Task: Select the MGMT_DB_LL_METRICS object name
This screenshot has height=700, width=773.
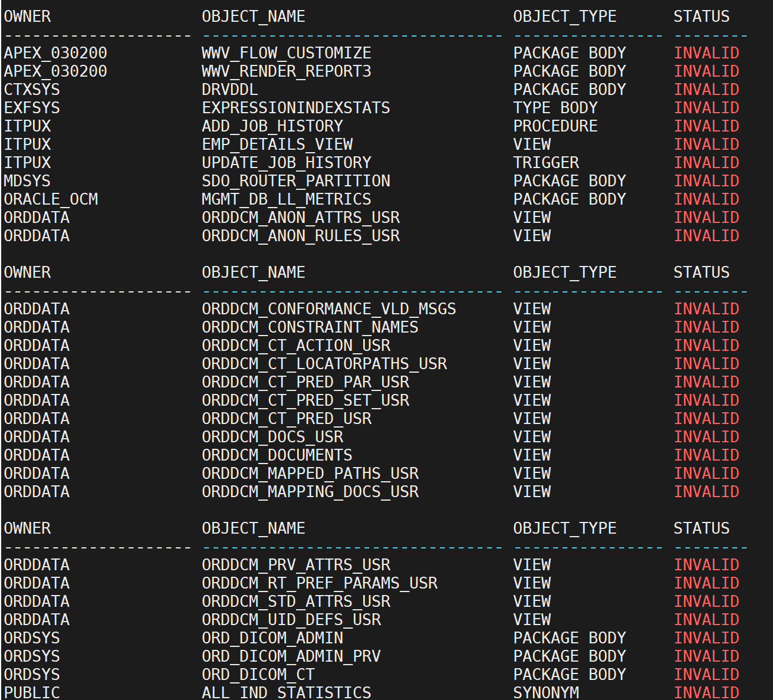Action: 287,199
